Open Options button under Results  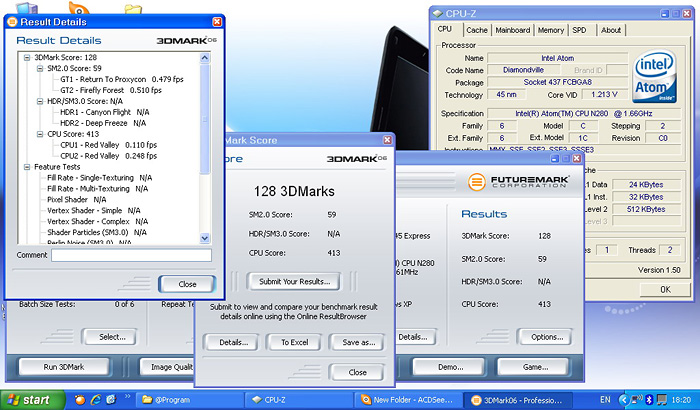coord(547,337)
